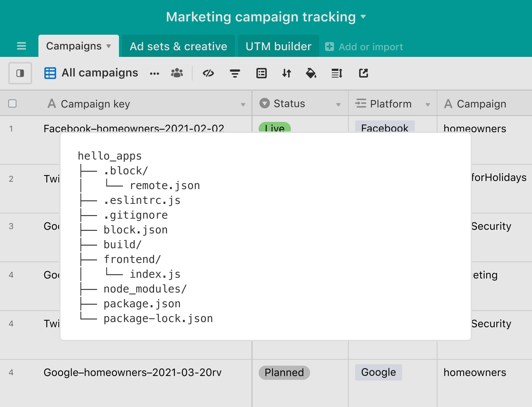Open the group records menu

point(262,73)
